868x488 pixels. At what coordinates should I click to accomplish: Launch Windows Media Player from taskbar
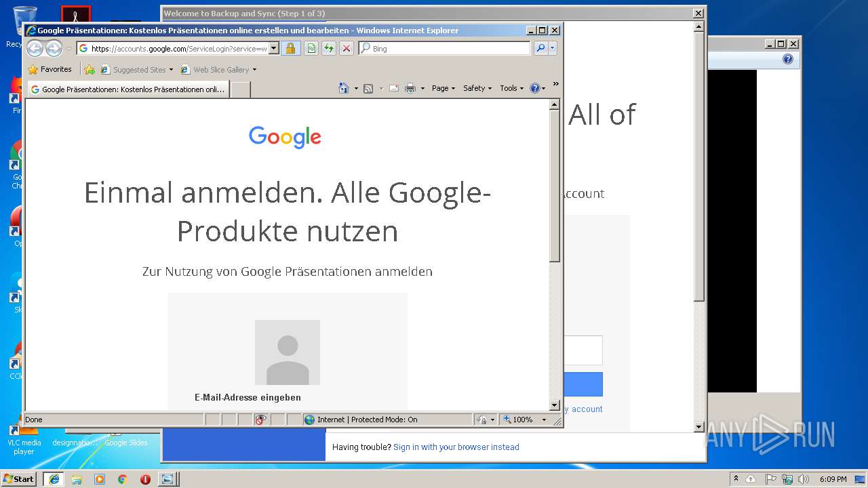click(x=100, y=479)
